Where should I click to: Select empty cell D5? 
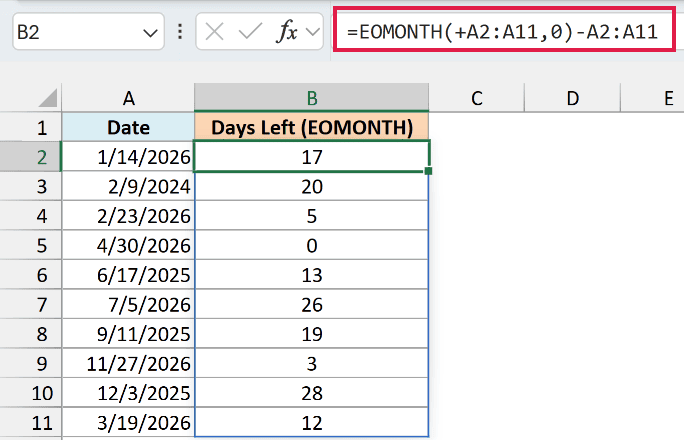click(572, 245)
